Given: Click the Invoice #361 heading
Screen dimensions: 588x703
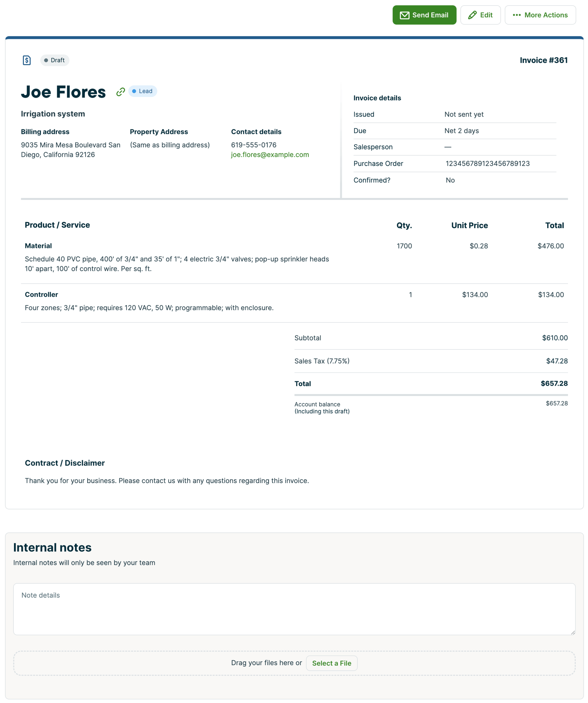Looking at the screenshot, I should coord(543,60).
